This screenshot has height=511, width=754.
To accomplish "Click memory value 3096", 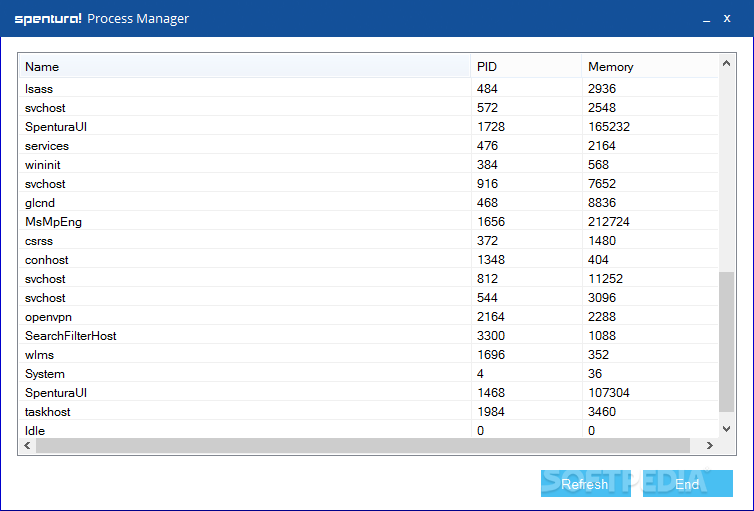I will [x=602, y=298].
